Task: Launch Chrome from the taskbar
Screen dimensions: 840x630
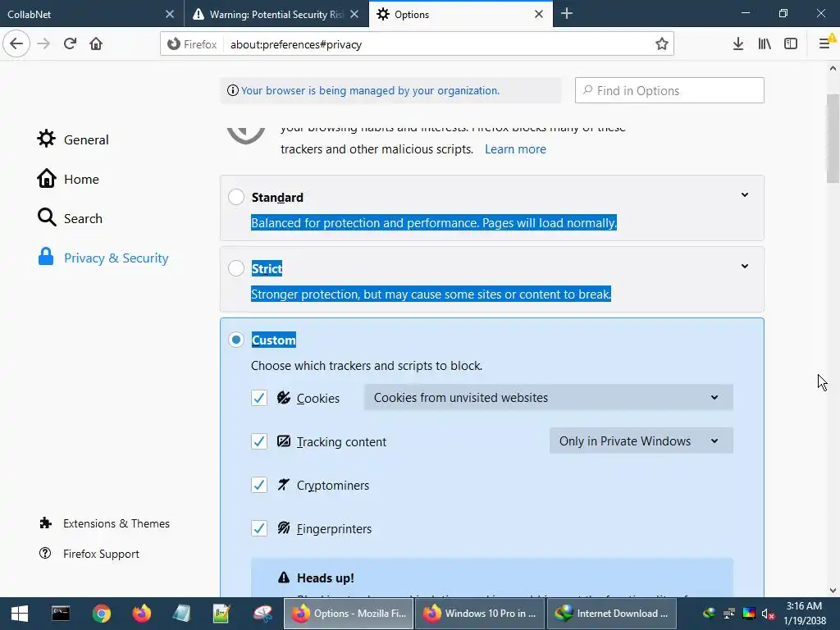Action: point(101,614)
